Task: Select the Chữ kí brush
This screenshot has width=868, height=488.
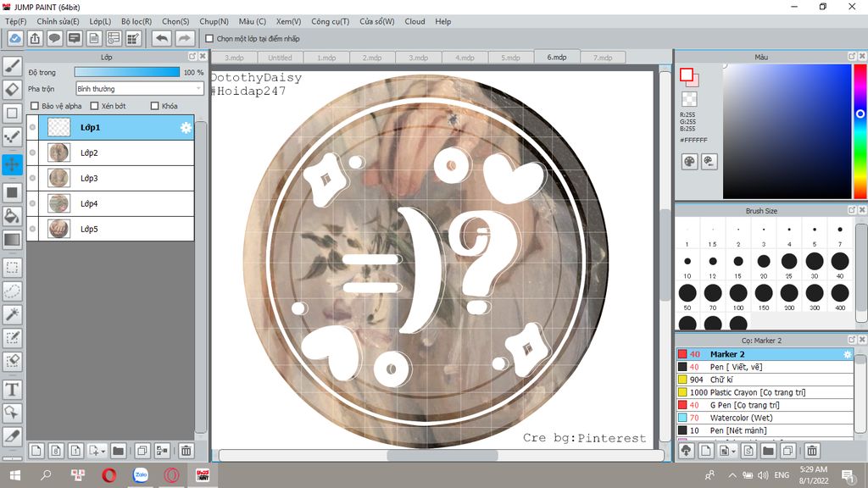Action: [x=765, y=380]
